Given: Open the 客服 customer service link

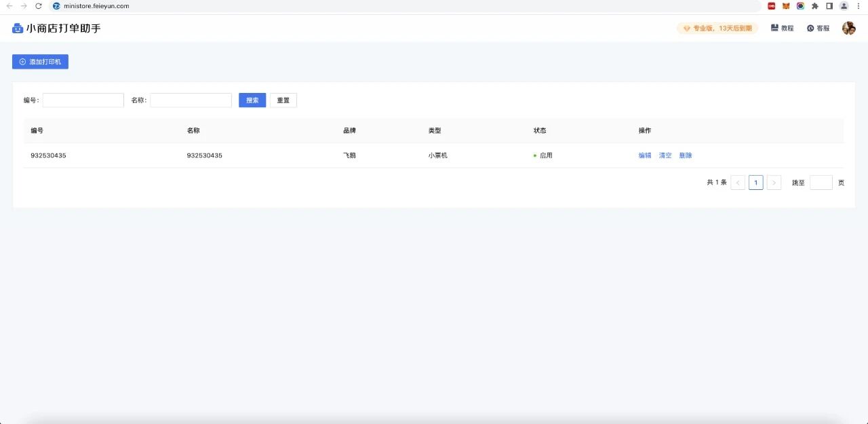Looking at the screenshot, I should [818, 28].
